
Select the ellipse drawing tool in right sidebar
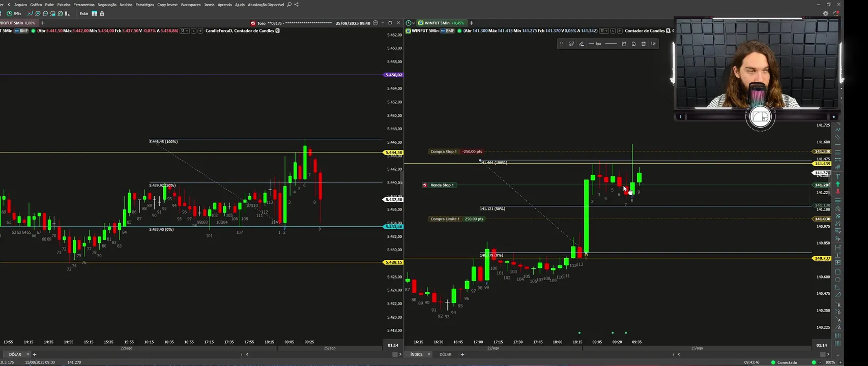tap(838, 280)
